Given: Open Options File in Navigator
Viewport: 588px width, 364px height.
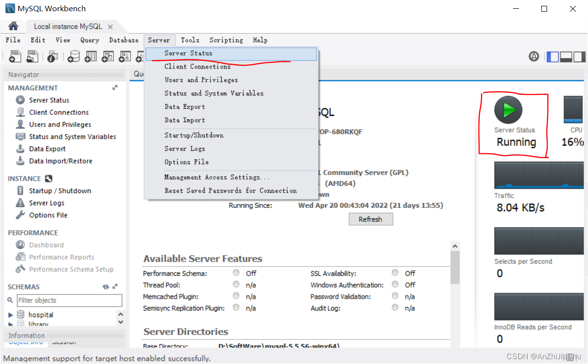Looking at the screenshot, I should click(x=48, y=215).
